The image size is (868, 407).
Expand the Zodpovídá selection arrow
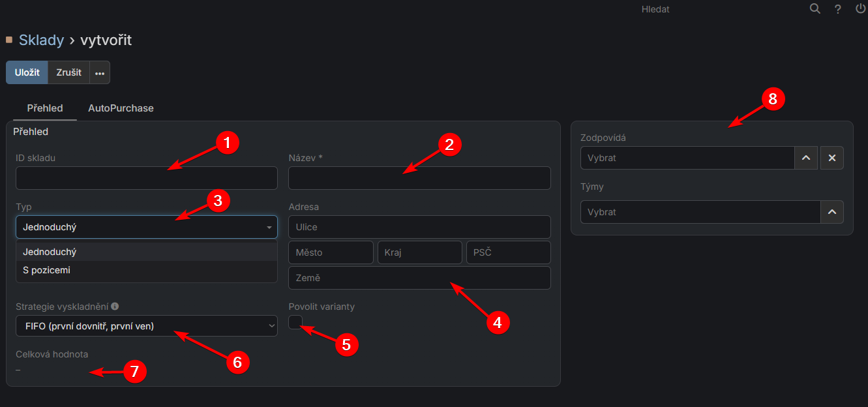tap(806, 158)
